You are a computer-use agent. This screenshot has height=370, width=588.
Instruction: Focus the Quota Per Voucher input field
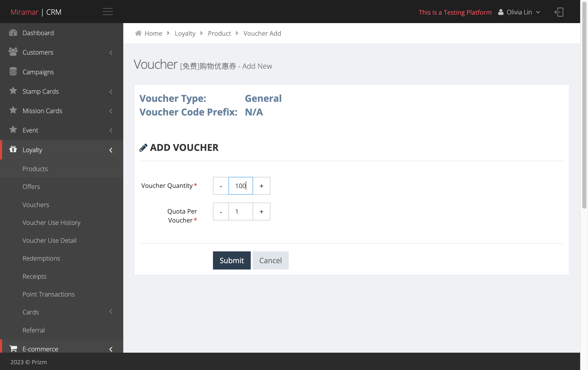(241, 212)
